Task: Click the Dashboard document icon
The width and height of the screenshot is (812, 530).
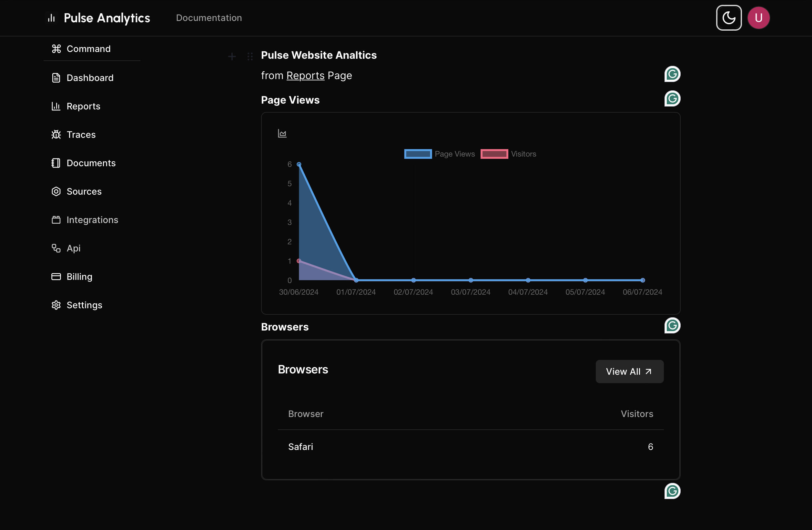Action: click(56, 78)
